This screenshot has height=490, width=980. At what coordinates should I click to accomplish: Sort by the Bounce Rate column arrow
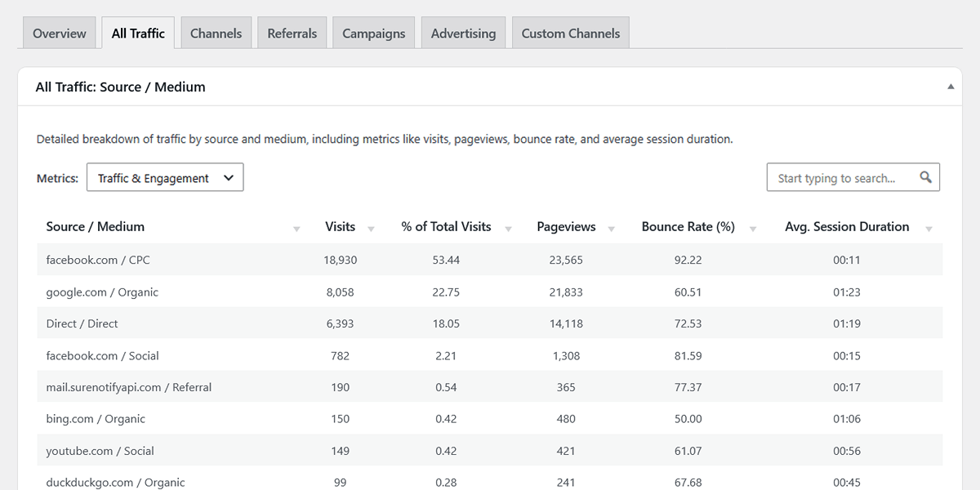click(753, 229)
